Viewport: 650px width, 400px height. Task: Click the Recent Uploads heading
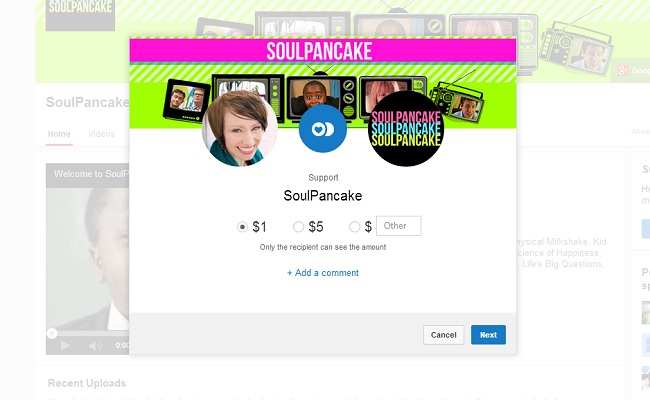tap(87, 383)
